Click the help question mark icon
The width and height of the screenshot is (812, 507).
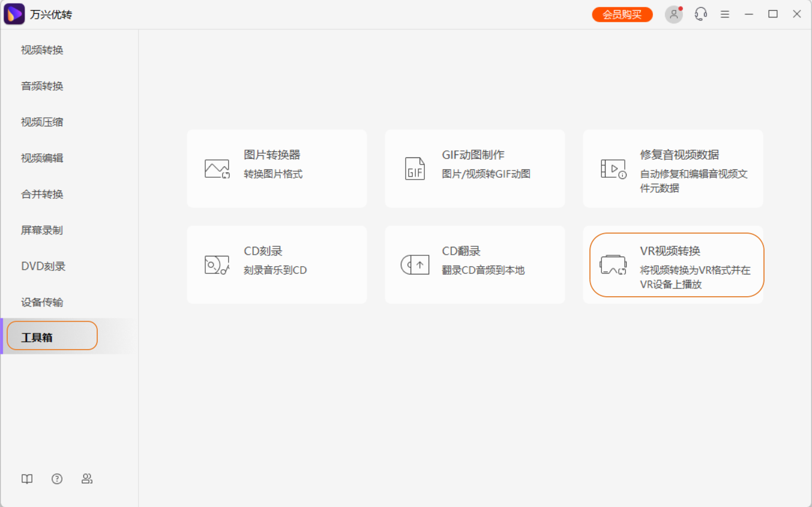[56, 479]
